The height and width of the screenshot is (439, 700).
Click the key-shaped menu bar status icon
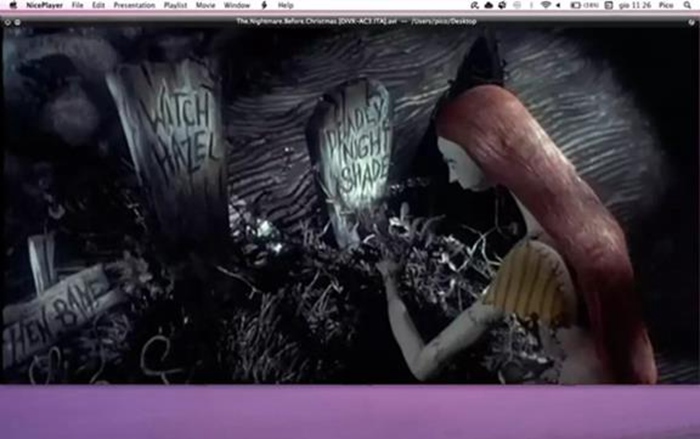(x=475, y=5)
